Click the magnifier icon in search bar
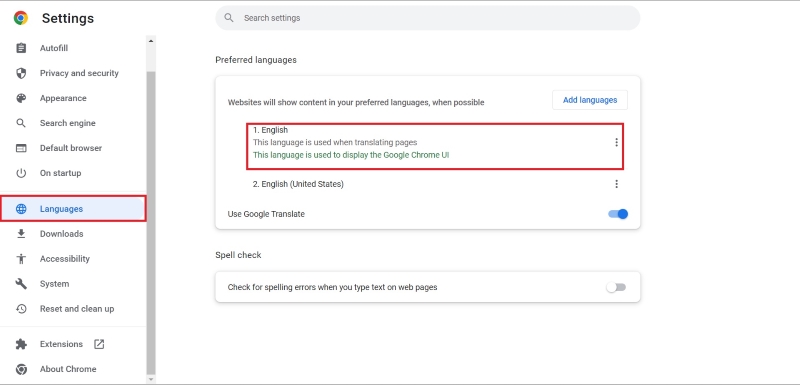The width and height of the screenshot is (800, 385). (229, 18)
